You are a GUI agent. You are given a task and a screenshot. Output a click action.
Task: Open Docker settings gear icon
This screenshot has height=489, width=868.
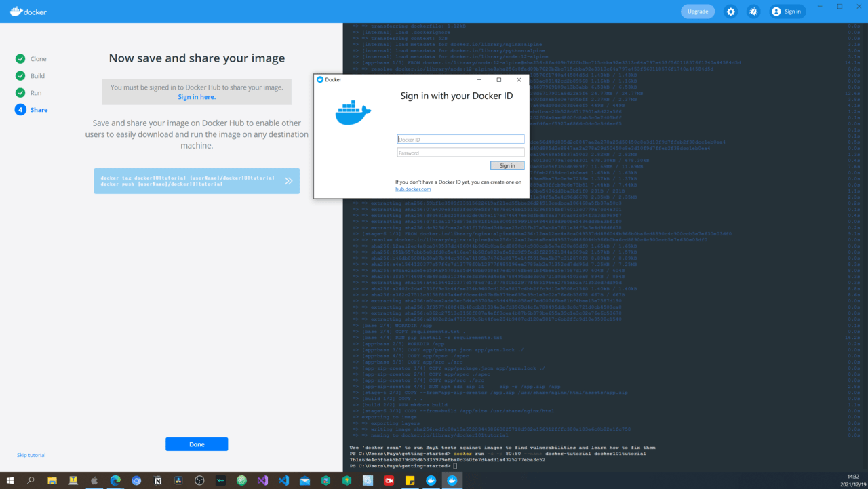click(730, 12)
